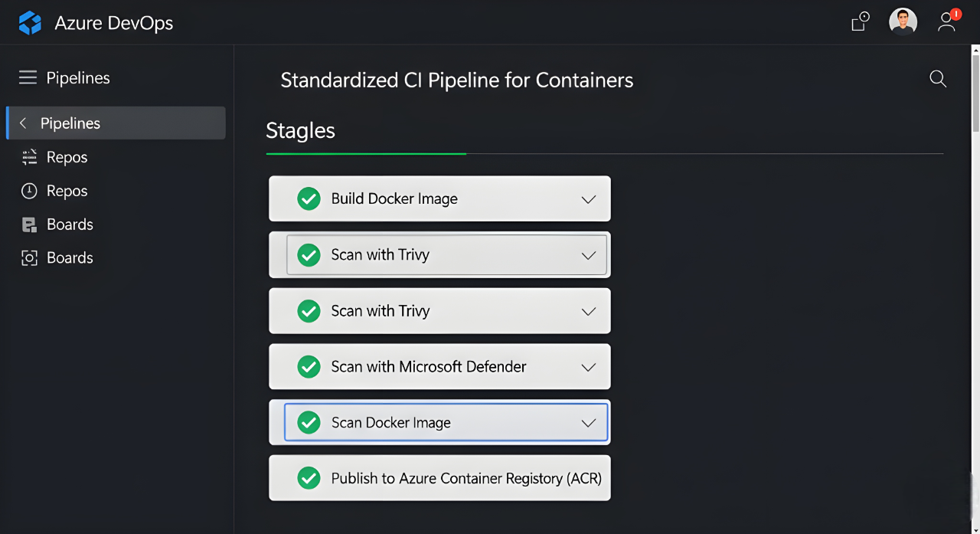Viewport: 980px width, 534px height.
Task: Open the hamburger Pipelines menu
Action: (x=28, y=77)
